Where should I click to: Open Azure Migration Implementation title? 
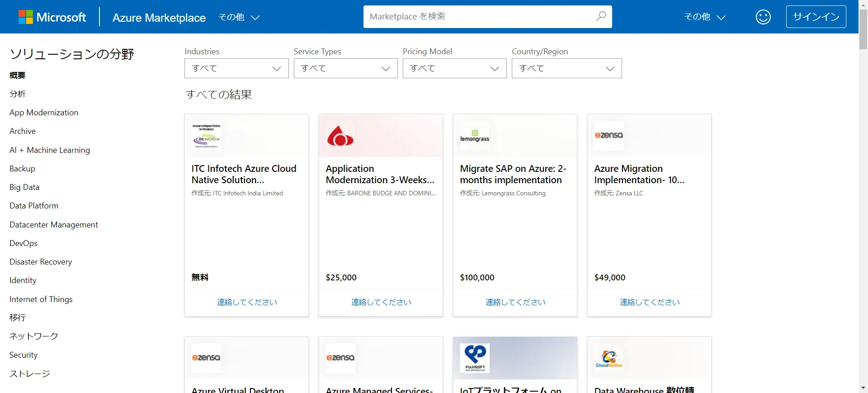pos(639,174)
